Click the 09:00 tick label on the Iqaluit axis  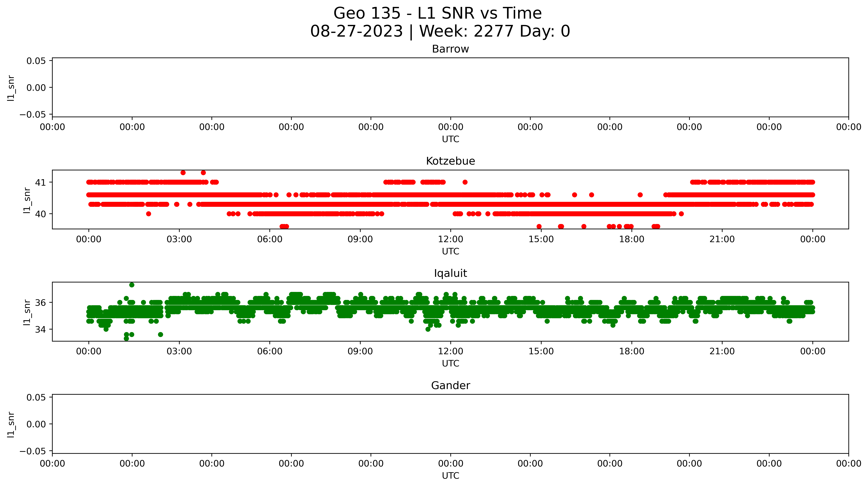[360, 351]
